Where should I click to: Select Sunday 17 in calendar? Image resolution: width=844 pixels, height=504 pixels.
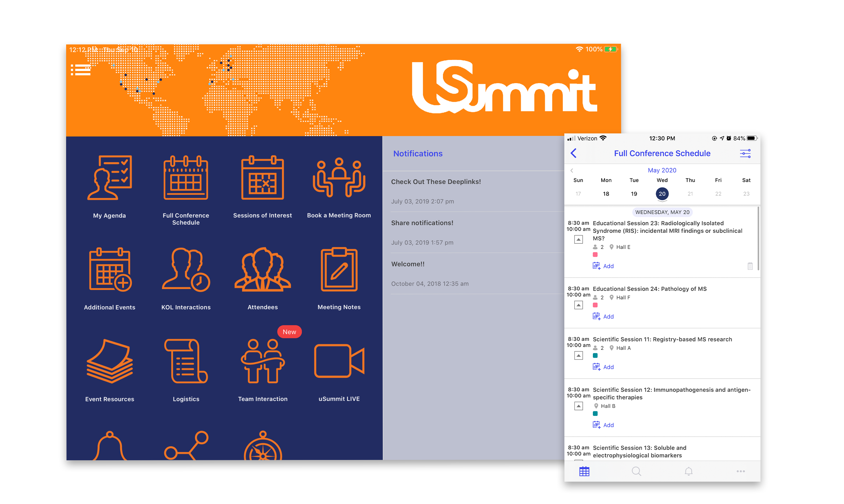pos(578,194)
